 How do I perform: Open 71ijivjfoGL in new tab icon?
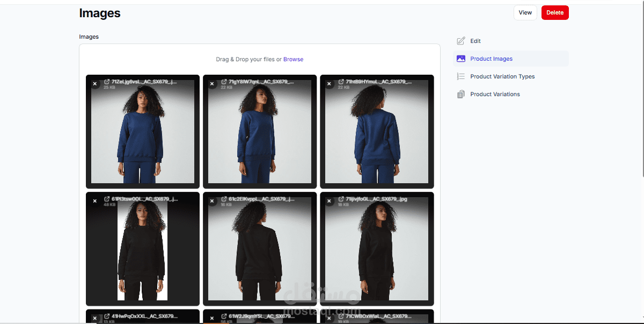341,199
